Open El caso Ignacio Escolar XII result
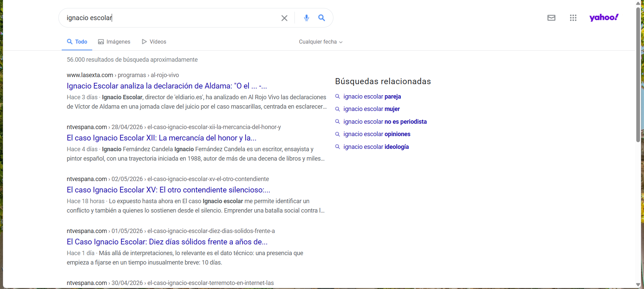The height and width of the screenshot is (289, 644). (161, 138)
